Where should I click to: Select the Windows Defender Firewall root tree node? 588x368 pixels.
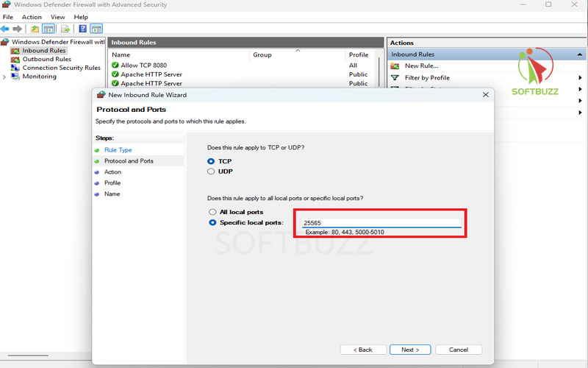click(53, 42)
